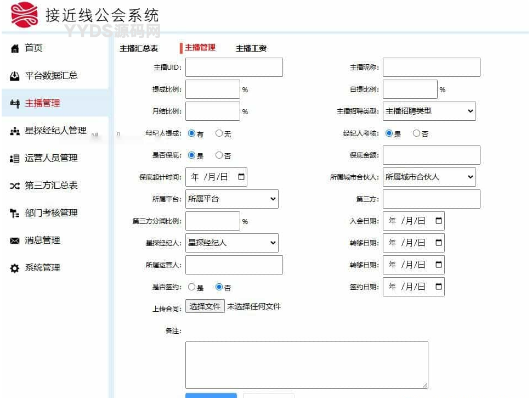Open calendar picker for 入会日期
Screen dimensions: 532x398
click(438, 221)
